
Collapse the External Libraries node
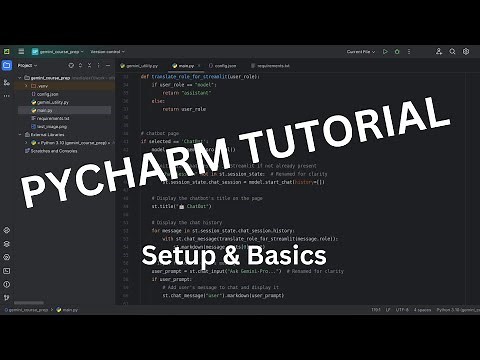[x=20, y=135]
